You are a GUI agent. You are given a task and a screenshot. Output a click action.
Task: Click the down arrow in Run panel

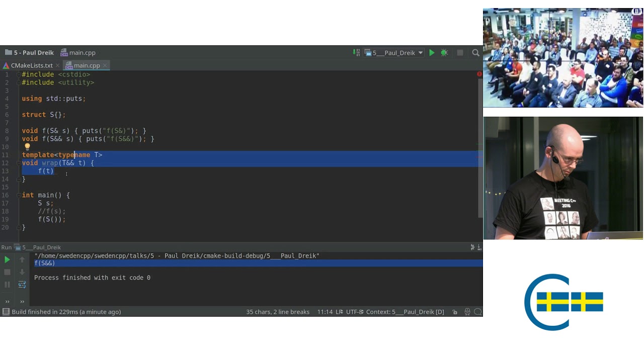coord(22,272)
